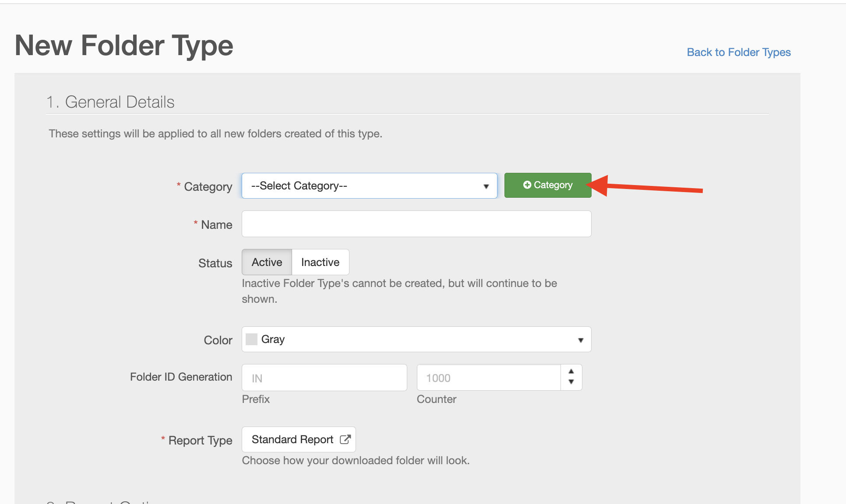Click the Color dropdown arrow
Viewport: 846px width, 504px height.
tap(581, 340)
